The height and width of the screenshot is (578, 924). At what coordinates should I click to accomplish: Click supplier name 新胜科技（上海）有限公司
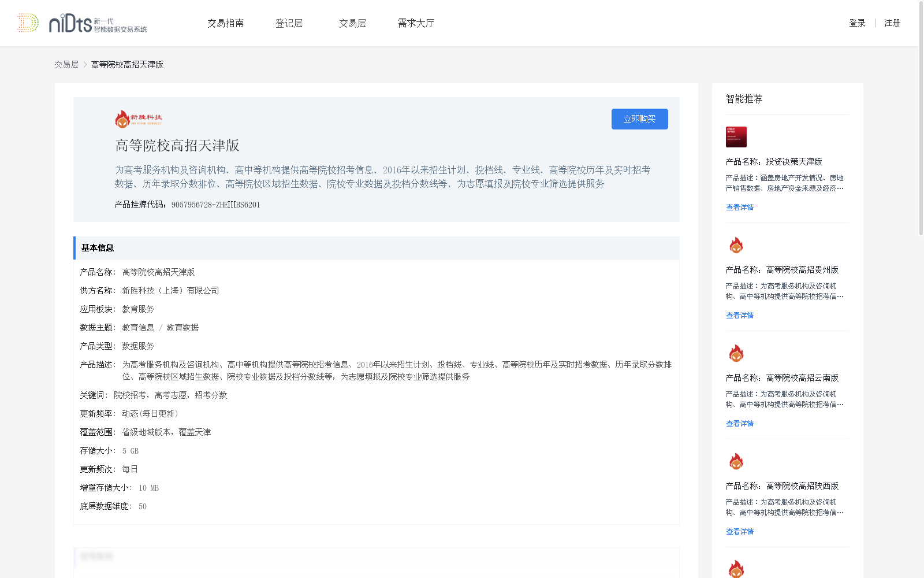point(170,291)
